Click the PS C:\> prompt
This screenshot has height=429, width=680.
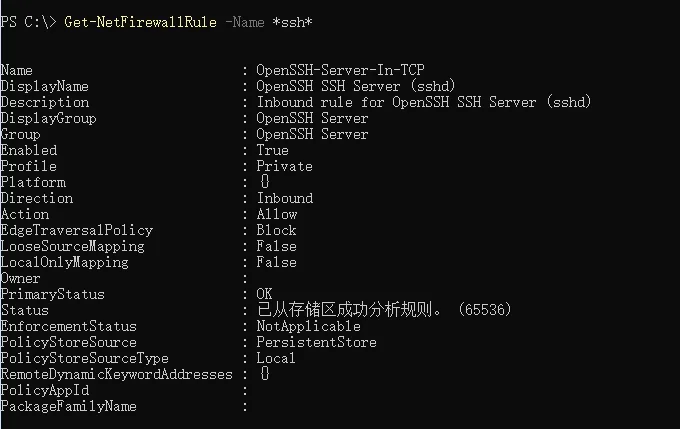tap(28, 22)
